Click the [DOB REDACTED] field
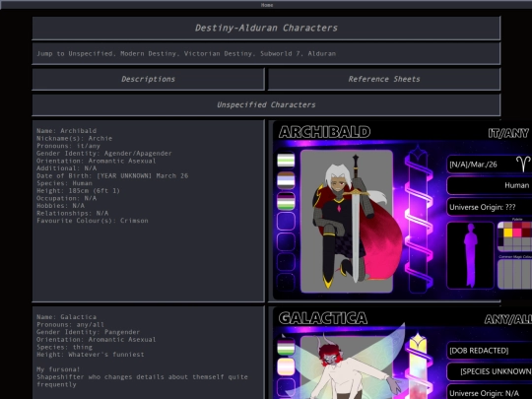Viewport: 532px width, 399px height. (x=489, y=351)
